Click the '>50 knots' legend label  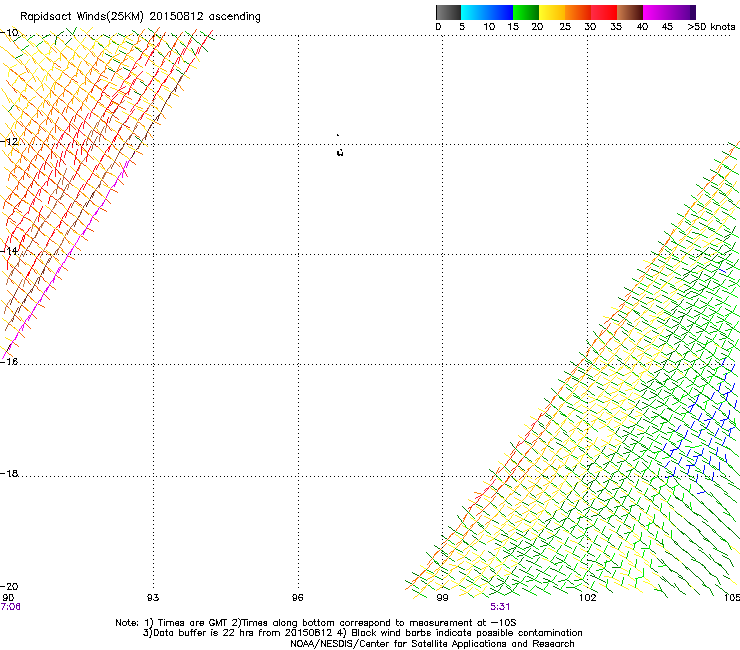tap(711, 27)
